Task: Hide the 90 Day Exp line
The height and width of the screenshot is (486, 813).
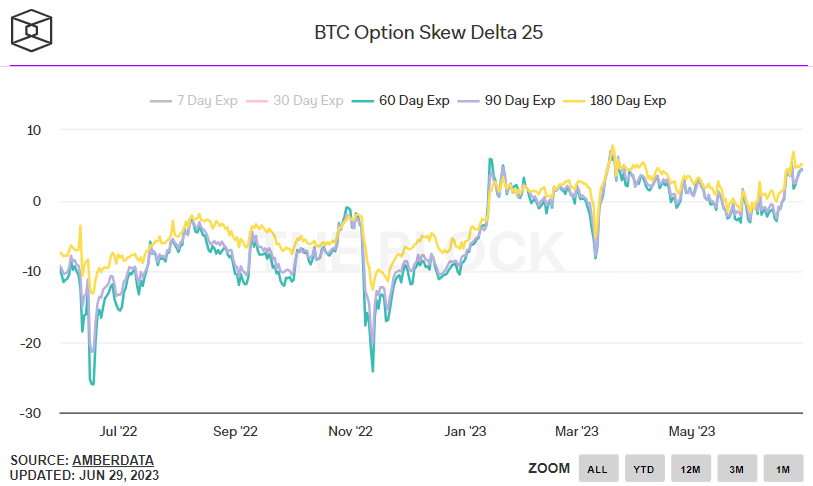Action: coord(506,101)
